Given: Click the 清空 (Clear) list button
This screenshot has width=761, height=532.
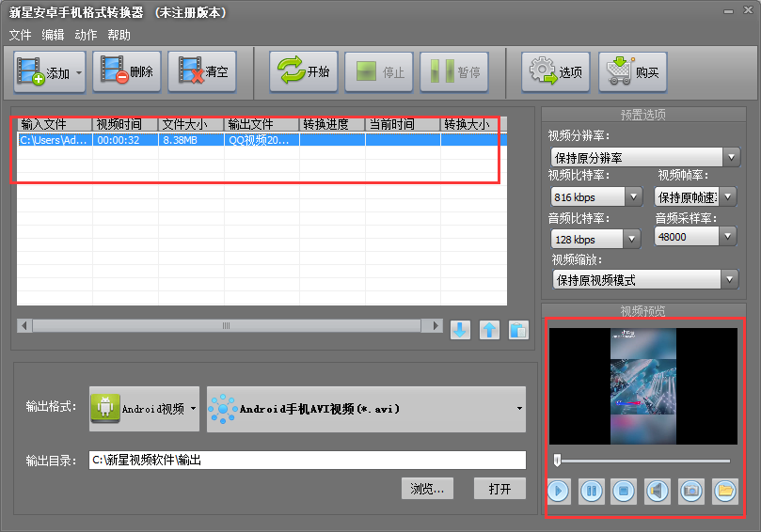Looking at the screenshot, I should point(202,71).
